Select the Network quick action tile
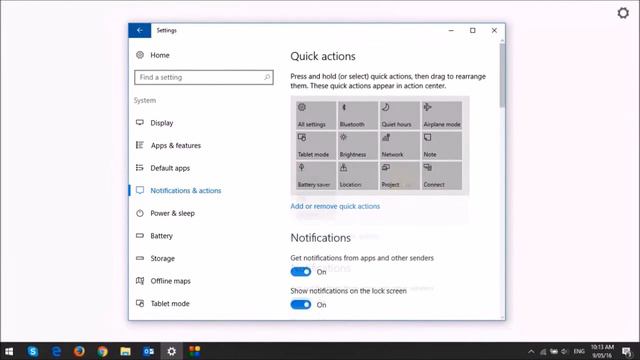The width and height of the screenshot is (640, 360). click(x=400, y=146)
